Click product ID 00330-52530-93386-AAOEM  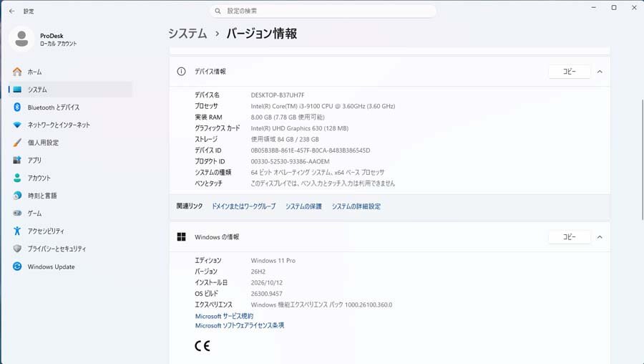[290, 162]
